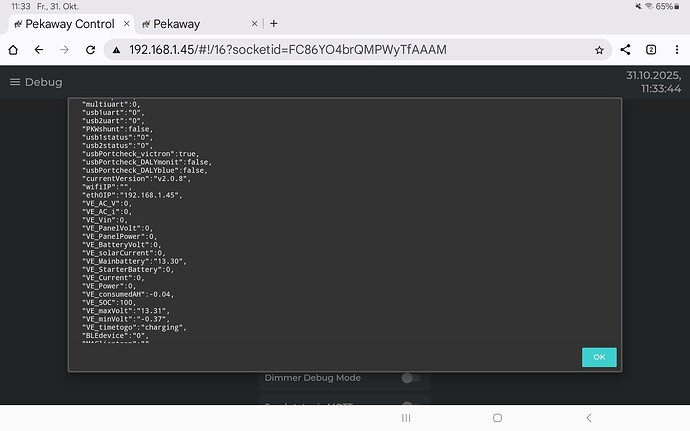Tap the Android recent apps button
Image resolution: width=690 pixels, height=431 pixels.
(x=406, y=418)
